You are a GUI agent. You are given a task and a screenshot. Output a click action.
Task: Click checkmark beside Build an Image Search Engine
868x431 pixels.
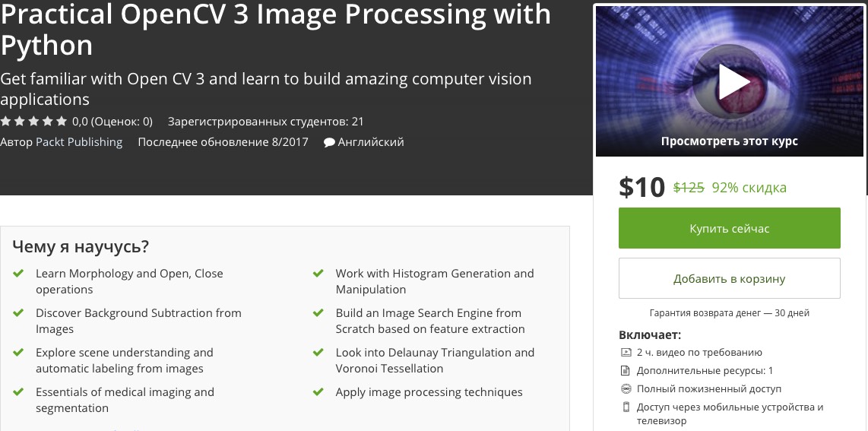coord(318,312)
